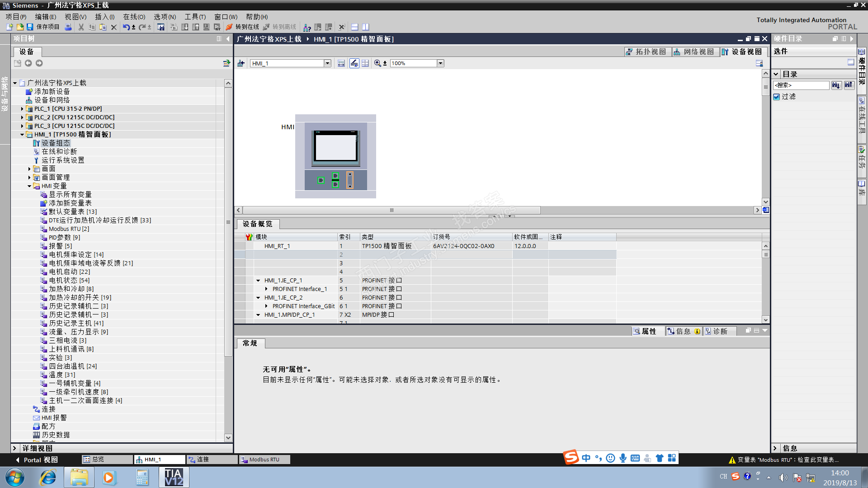868x488 pixels.
Task: Open the Modbus RTU [2] variable table
Action: 69,229
